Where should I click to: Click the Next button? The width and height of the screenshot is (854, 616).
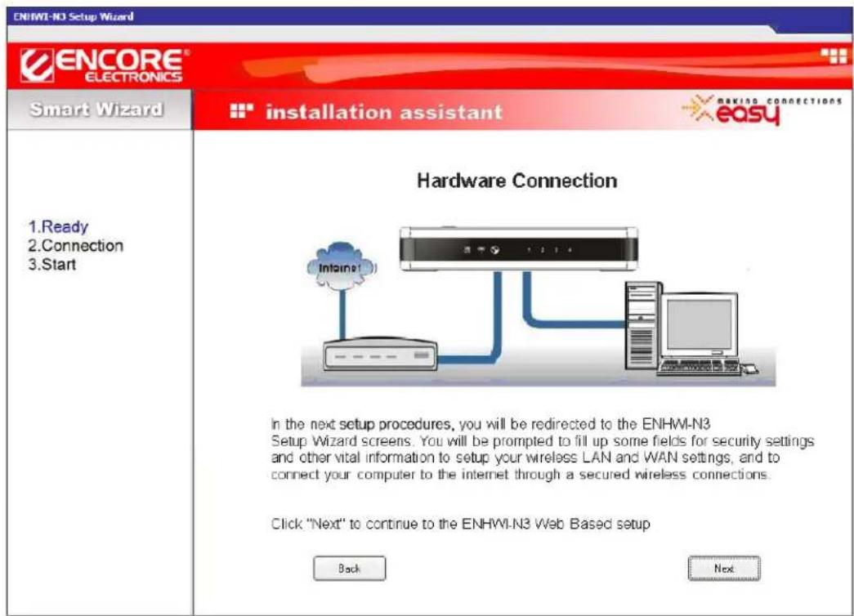(x=724, y=568)
